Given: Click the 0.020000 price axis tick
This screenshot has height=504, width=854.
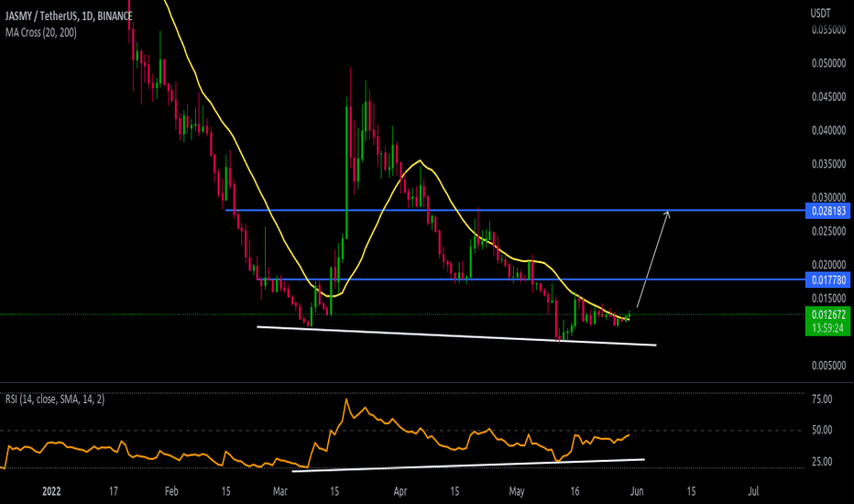Looking at the screenshot, I should [828, 265].
